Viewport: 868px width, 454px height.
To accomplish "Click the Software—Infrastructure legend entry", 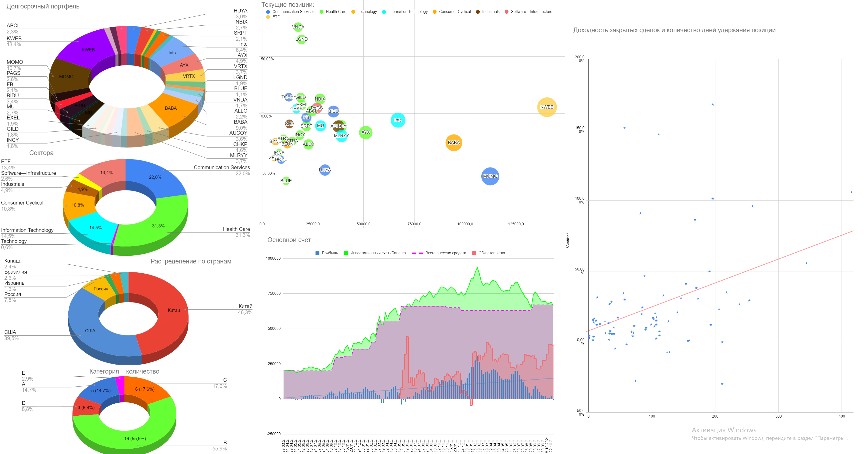I will (531, 12).
